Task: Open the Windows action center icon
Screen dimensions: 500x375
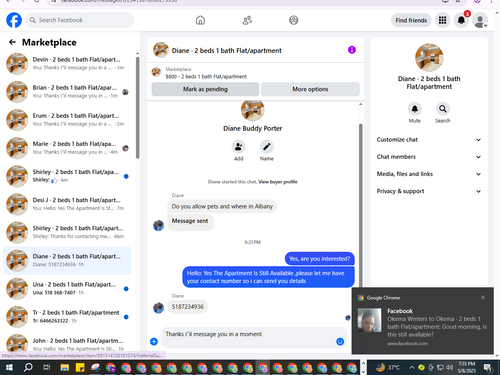Action: pyautogui.click(x=488, y=368)
